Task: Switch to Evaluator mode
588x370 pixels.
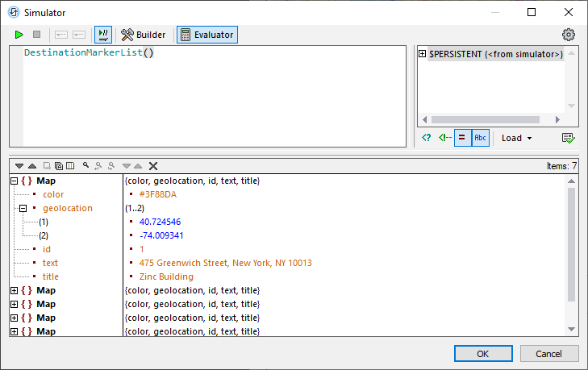Action: coord(207,35)
